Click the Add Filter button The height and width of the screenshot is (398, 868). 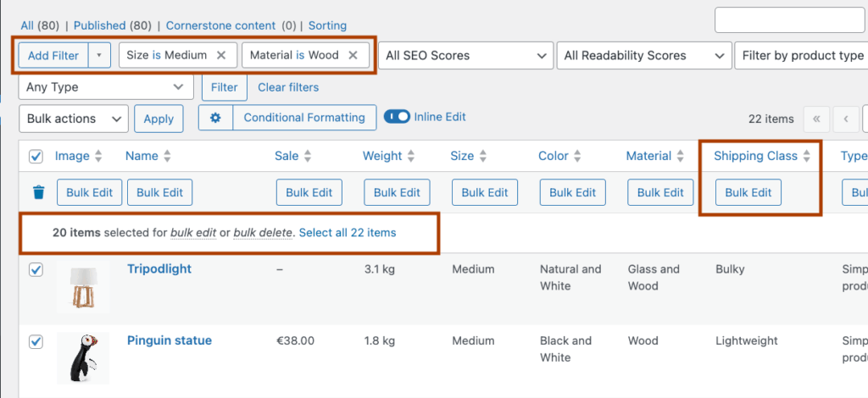click(x=53, y=55)
